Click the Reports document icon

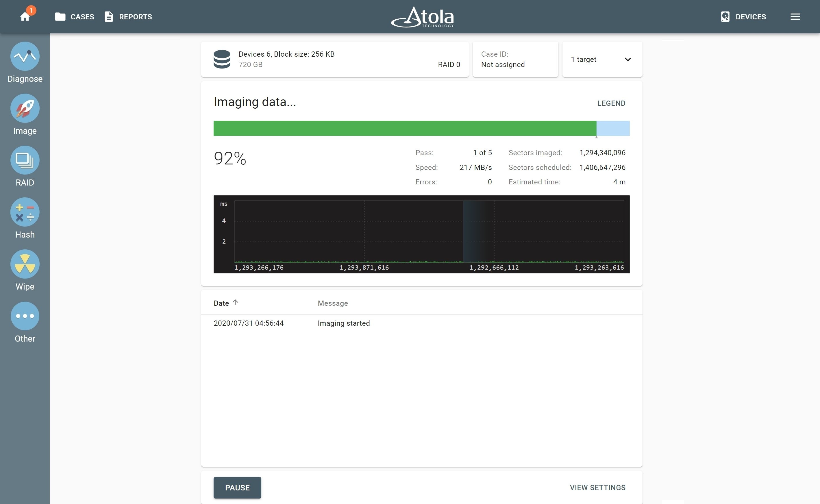click(x=109, y=17)
